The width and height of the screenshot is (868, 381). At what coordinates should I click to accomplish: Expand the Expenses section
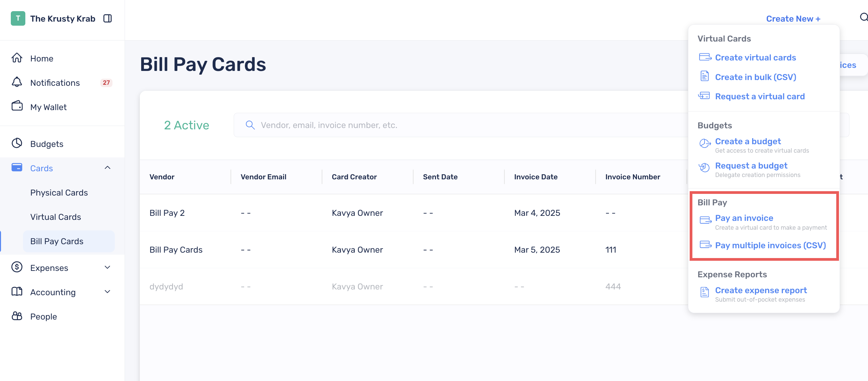coord(107,268)
